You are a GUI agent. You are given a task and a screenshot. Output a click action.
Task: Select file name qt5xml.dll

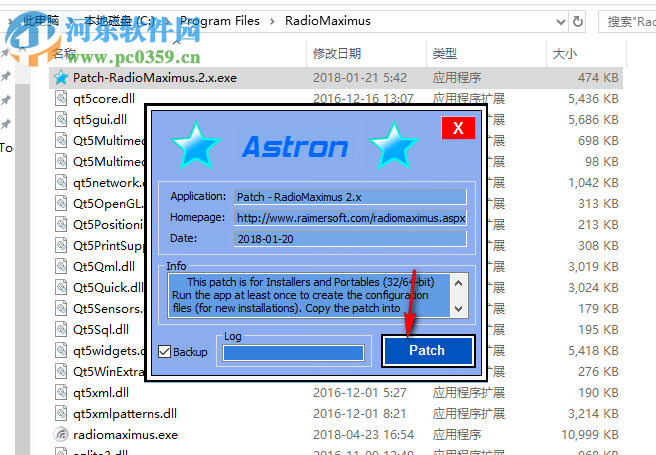[101, 393]
